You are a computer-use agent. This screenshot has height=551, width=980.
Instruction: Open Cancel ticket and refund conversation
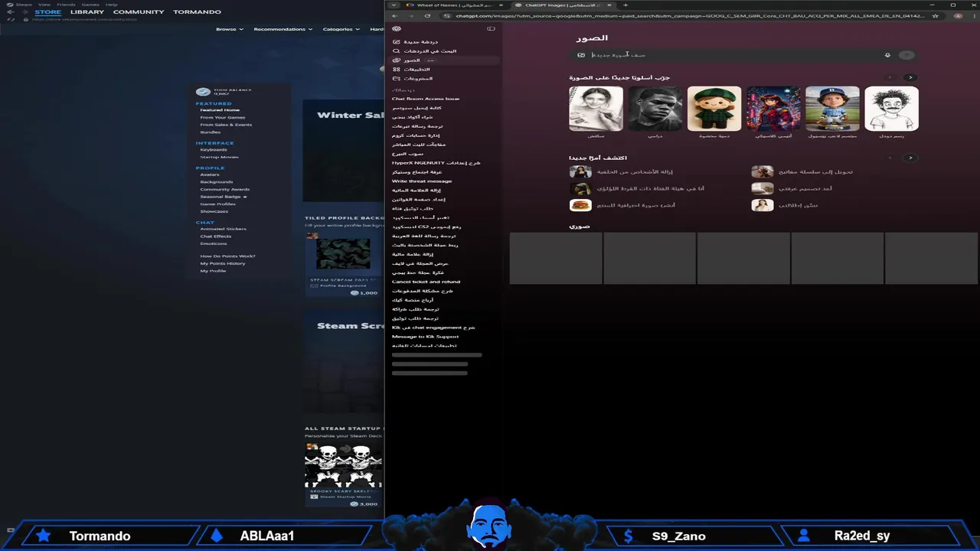426,282
